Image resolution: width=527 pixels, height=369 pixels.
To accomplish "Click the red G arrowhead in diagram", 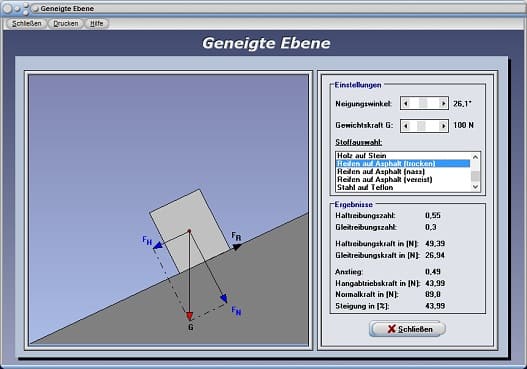I will 190,316.
